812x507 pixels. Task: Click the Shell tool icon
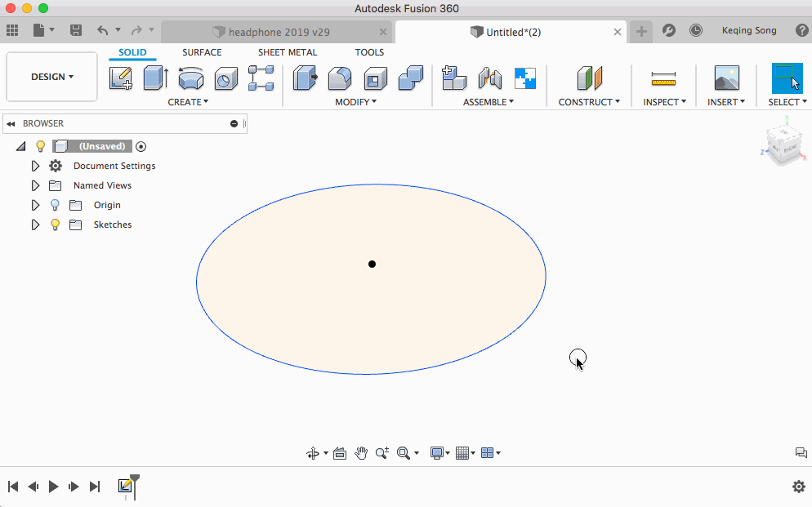coord(375,78)
